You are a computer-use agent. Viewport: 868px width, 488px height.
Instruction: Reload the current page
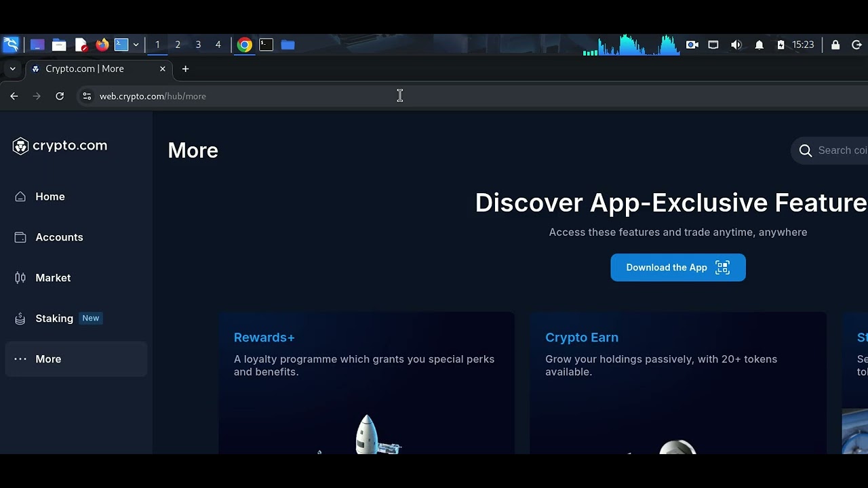pos(60,96)
